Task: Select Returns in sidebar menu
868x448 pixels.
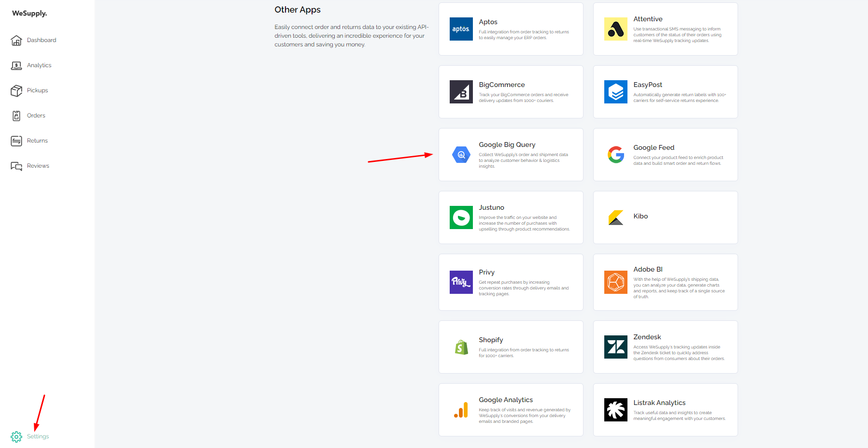Action: [x=37, y=141]
